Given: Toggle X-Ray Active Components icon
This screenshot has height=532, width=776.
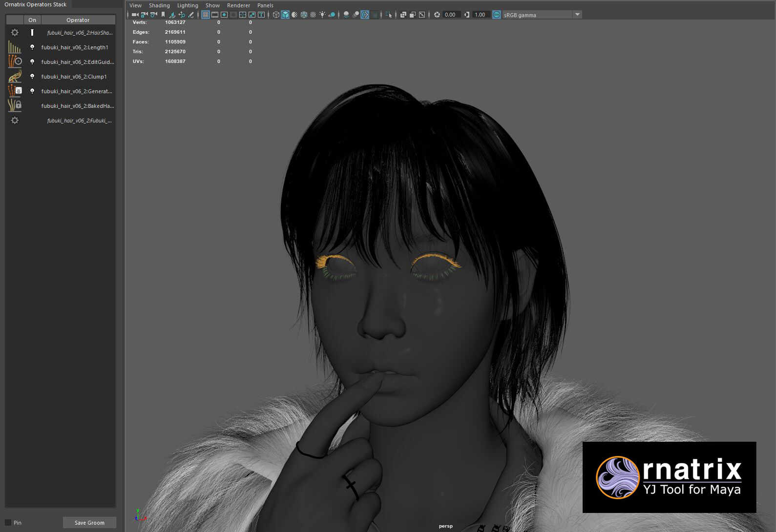Looking at the screenshot, I should pyautogui.click(x=413, y=15).
